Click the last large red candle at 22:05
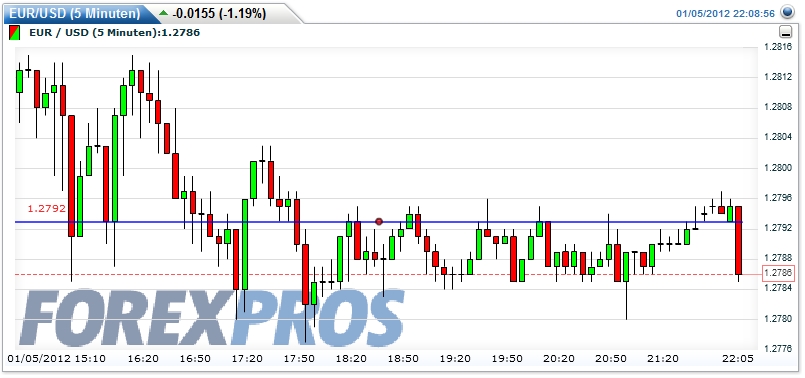The width and height of the screenshot is (805, 378). pos(738,240)
